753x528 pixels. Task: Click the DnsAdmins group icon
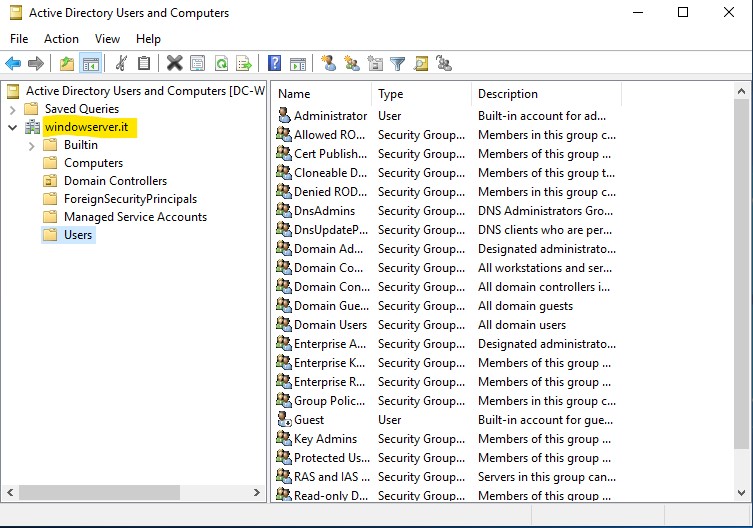pos(284,210)
